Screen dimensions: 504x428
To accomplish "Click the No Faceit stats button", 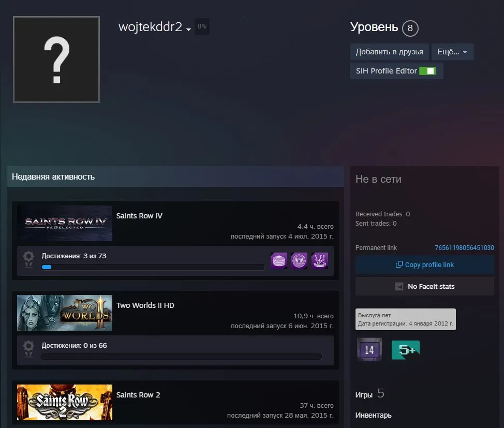I will click(x=425, y=287).
